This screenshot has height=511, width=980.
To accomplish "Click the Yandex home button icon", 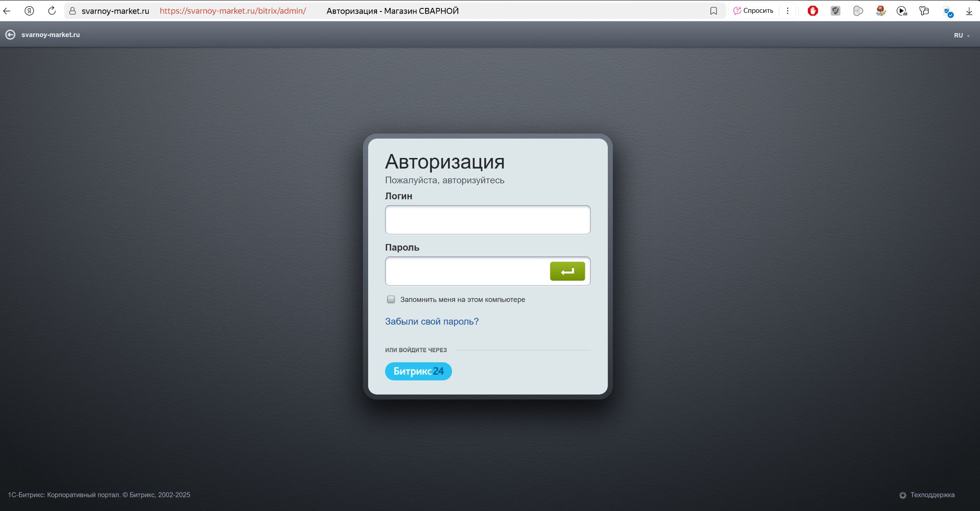I will pos(29,11).
